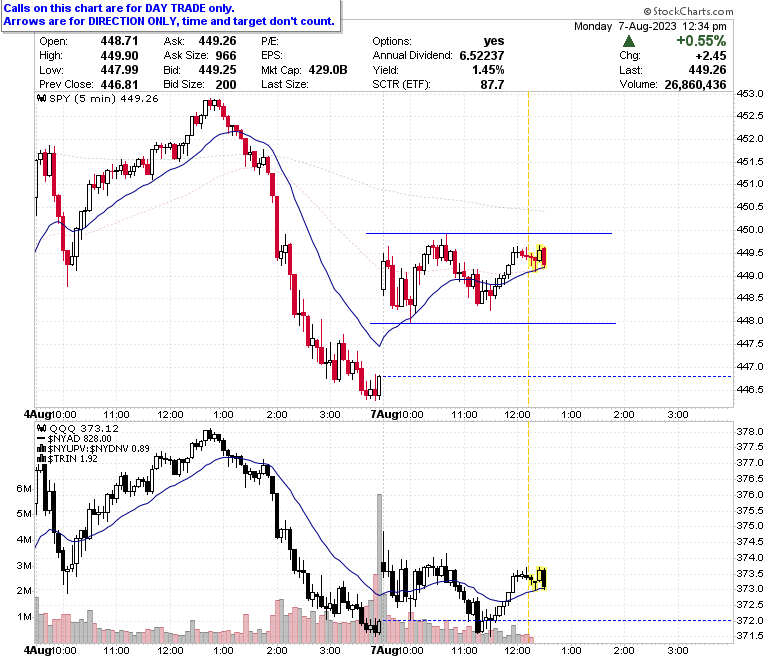Click the Bid value 449.25
Viewport: 780px width, 659px height.
tap(217, 70)
